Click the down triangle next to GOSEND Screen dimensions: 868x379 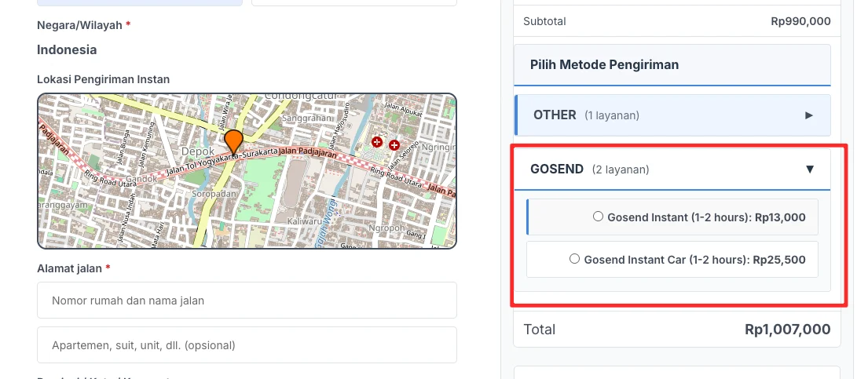tap(810, 169)
